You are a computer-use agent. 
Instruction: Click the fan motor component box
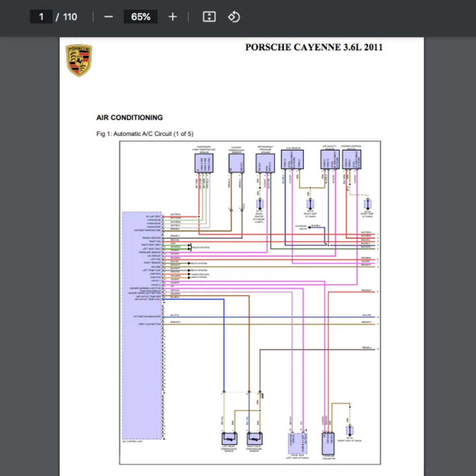[328, 443]
